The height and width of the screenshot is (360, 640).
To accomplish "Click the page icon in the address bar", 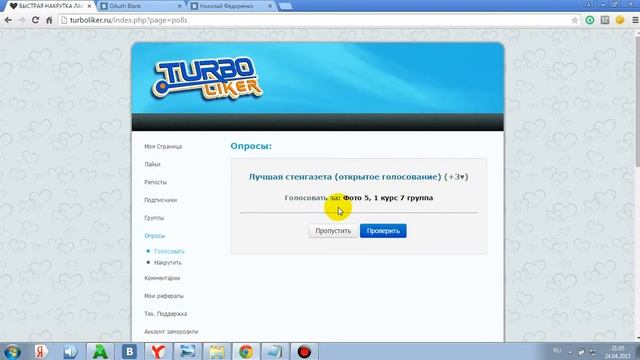I will 64,20.
